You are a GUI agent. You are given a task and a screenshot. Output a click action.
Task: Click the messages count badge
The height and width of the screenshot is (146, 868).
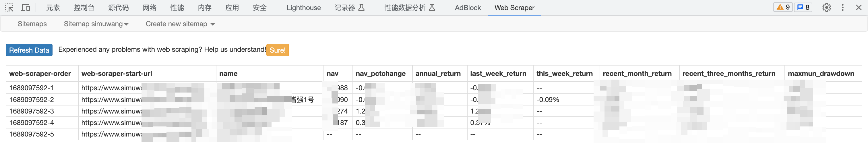[803, 7]
